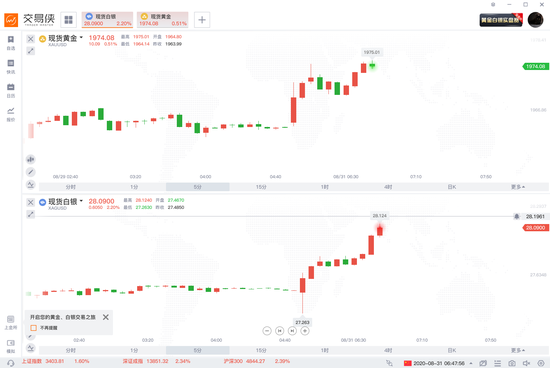
Task: Select 15分 timeframe on silver chart
Action: click(261, 350)
